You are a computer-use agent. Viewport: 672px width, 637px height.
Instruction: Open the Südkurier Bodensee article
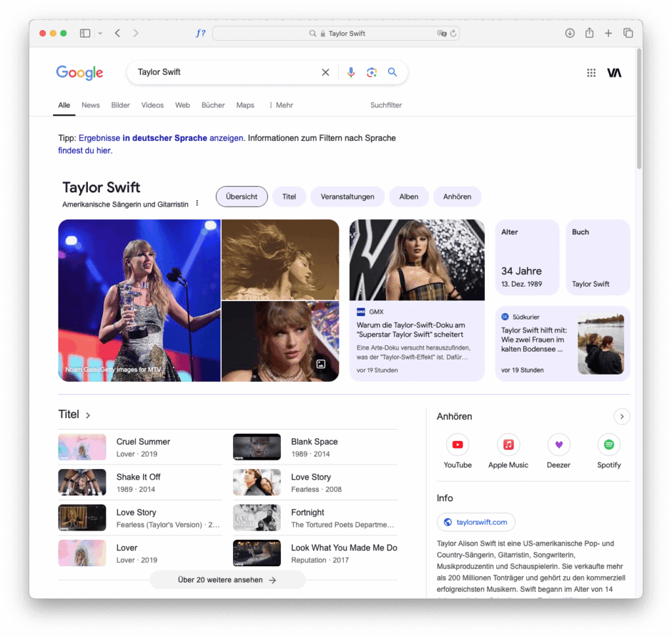tap(562, 344)
